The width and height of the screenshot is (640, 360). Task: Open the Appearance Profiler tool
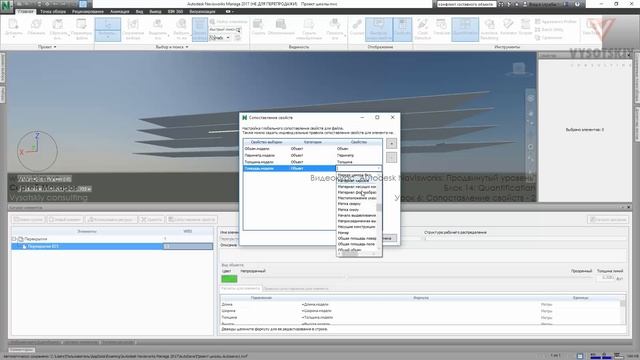[x=556, y=21]
